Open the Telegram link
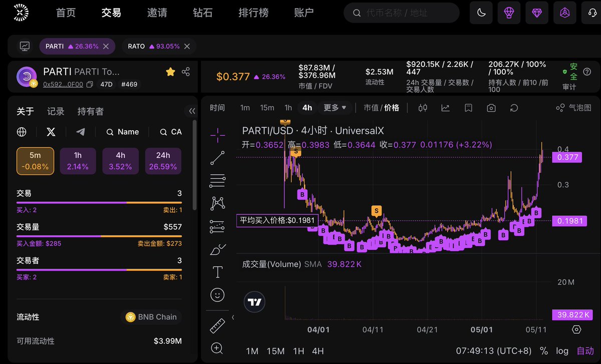Image resolution: width=601 pixels, height=364 pixels. [x=80, y=132]
